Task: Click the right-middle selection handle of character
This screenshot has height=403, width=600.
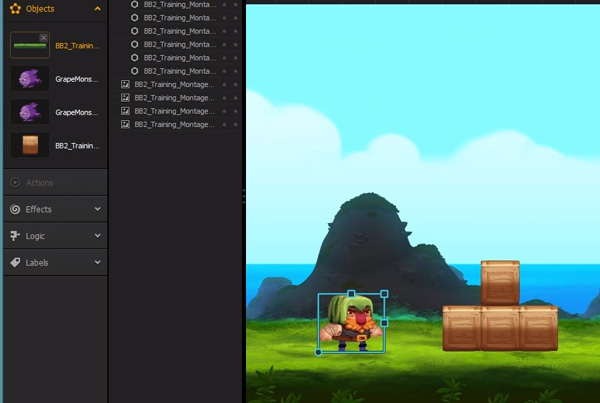Action: 385,323
